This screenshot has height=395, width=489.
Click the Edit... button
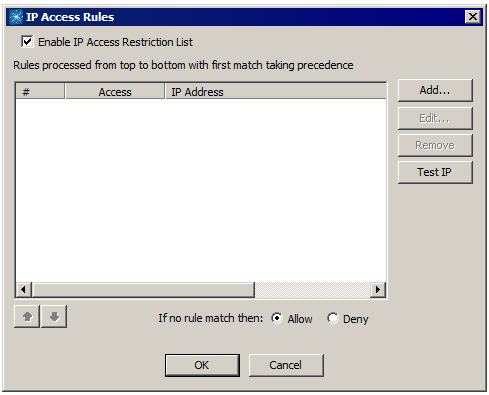[x=435, y=118]
